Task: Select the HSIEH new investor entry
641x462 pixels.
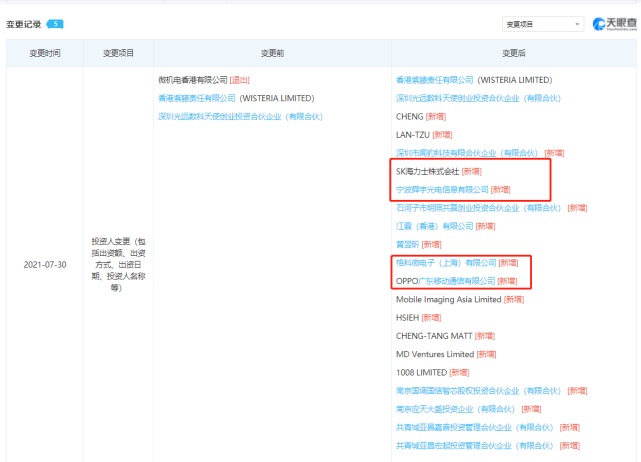Action: coord(419,318)
